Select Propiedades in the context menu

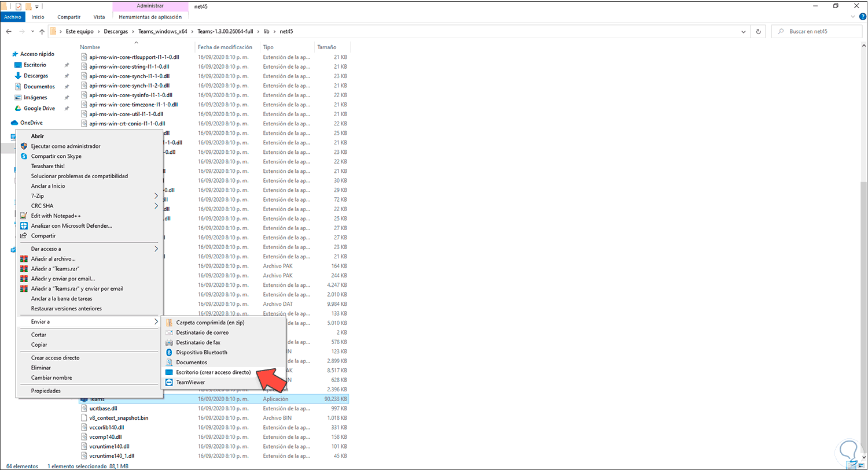46,391
